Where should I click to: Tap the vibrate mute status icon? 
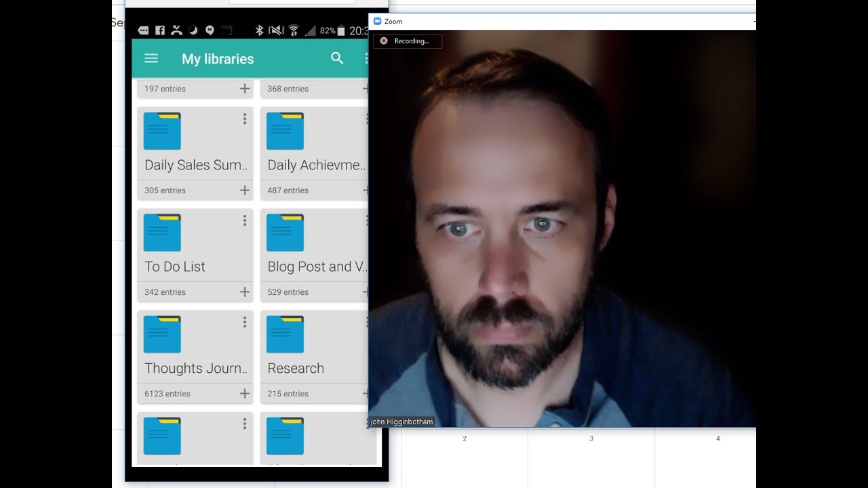point(276,30)
